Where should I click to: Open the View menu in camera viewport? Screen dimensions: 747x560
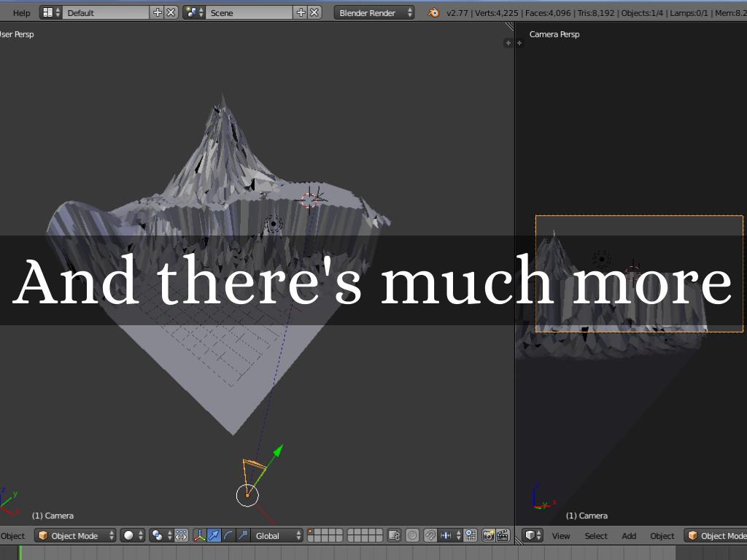(560, 536)
